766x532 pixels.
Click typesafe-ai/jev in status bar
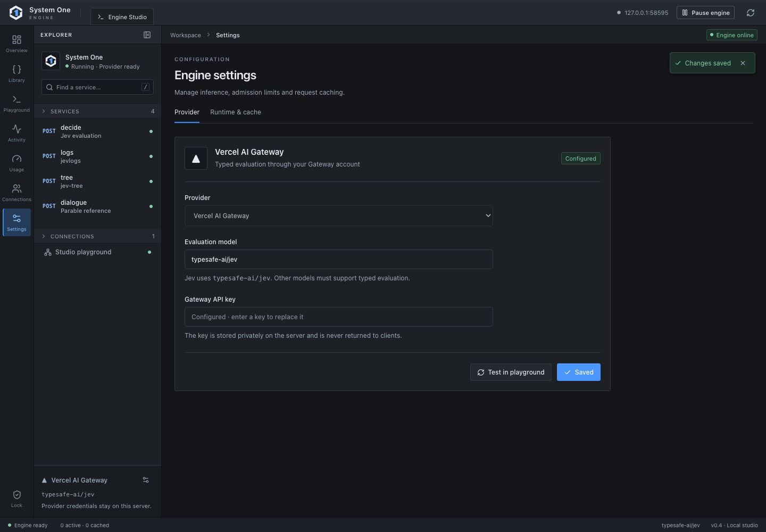(681, 525)
